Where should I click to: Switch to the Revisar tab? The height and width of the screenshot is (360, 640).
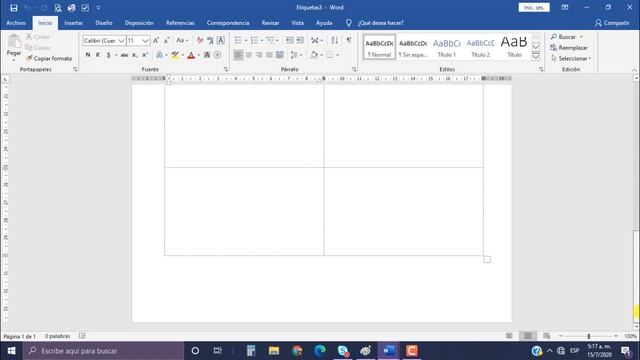270,23
